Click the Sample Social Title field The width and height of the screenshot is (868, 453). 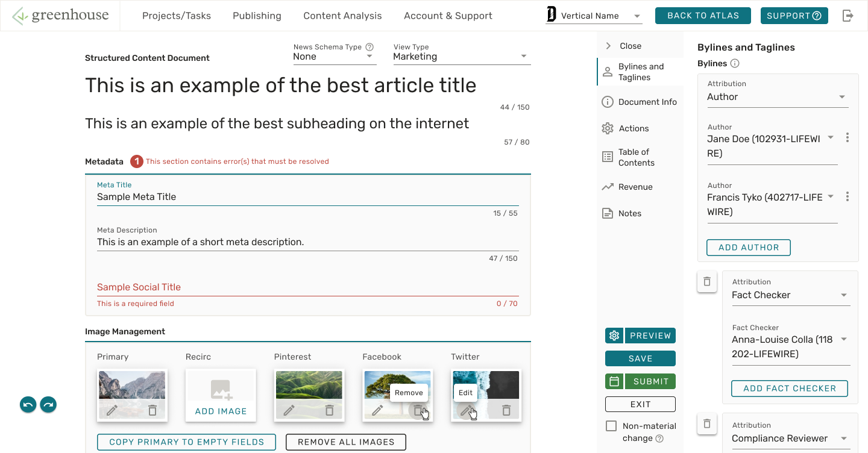[x=308, y=287]
